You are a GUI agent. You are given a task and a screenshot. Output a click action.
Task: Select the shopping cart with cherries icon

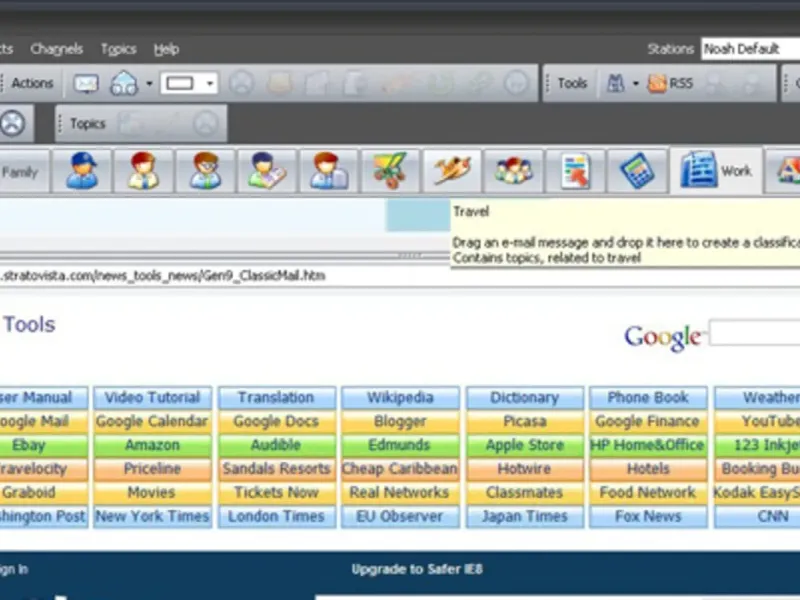click(390, 171)
